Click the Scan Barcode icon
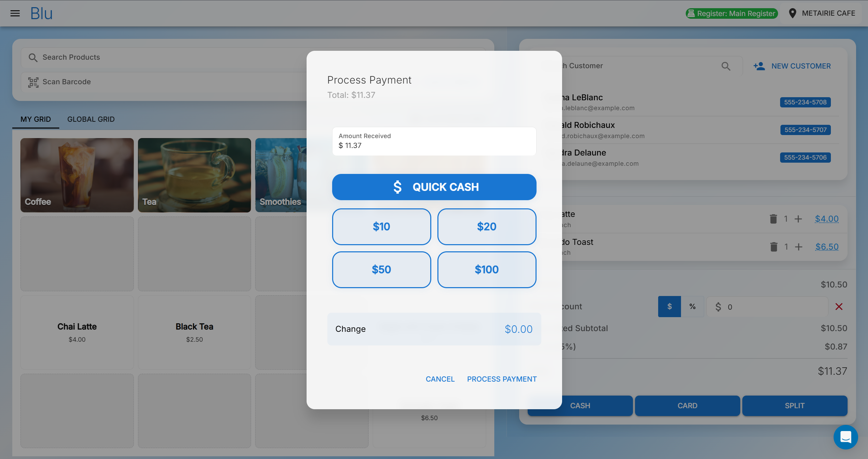This screenshot has height=459, width=868. tap(33, 82)
